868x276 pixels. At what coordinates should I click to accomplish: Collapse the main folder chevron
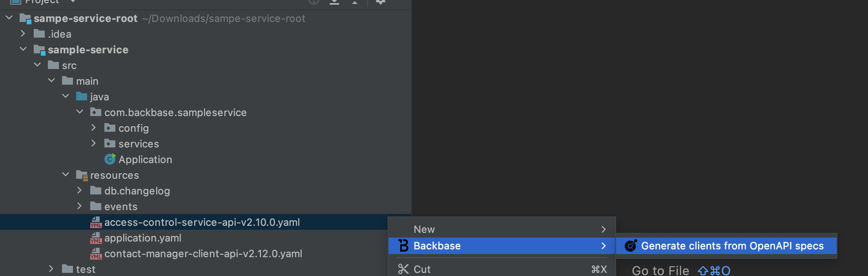click(x=51, y=80)
